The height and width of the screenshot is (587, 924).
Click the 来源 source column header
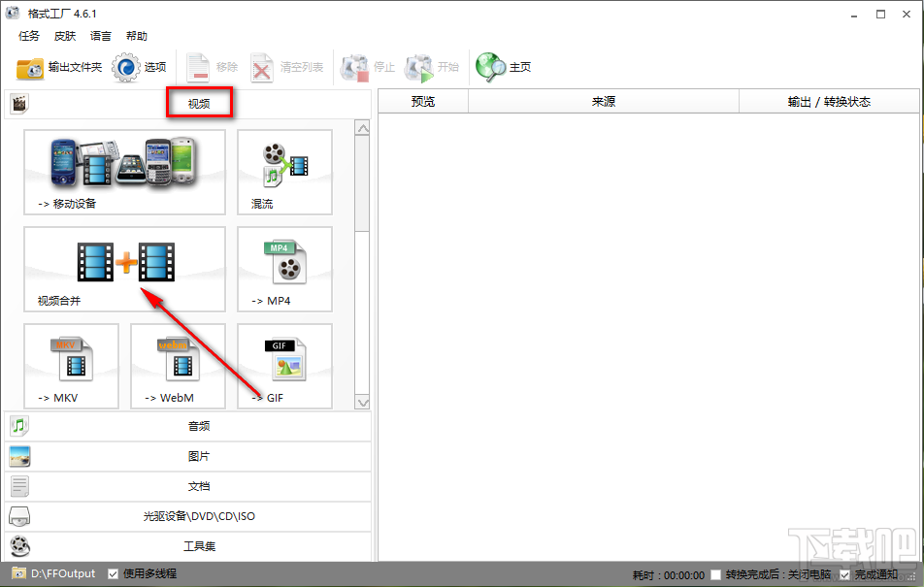[604, 101]
